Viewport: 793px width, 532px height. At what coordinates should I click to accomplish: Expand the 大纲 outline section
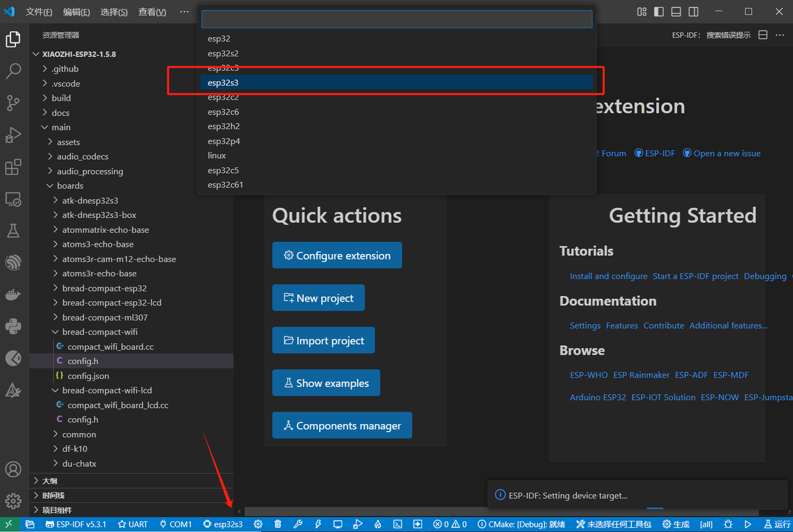coord(50,481)
